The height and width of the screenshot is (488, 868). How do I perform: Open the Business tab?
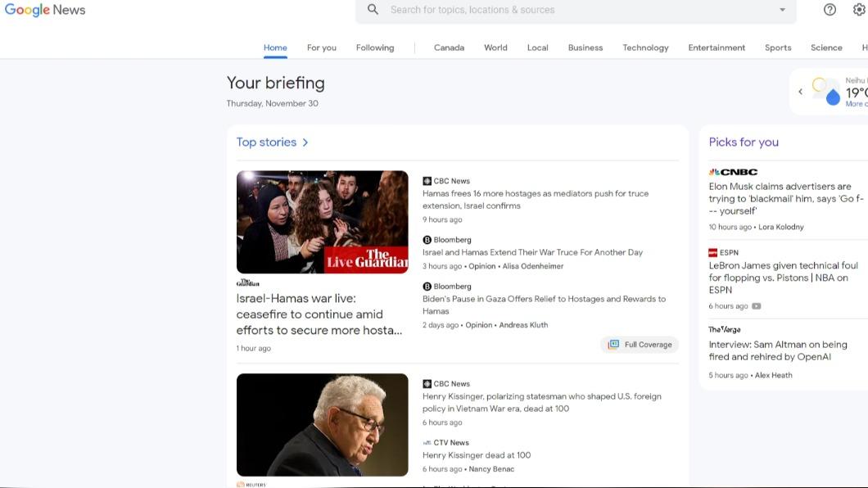(585, 47)
